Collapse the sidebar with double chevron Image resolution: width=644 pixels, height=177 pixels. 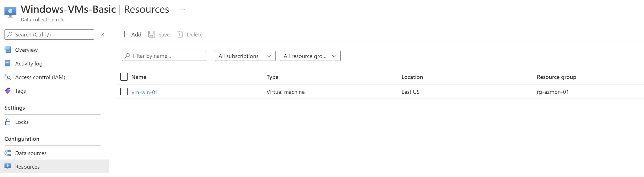[102, 35]
